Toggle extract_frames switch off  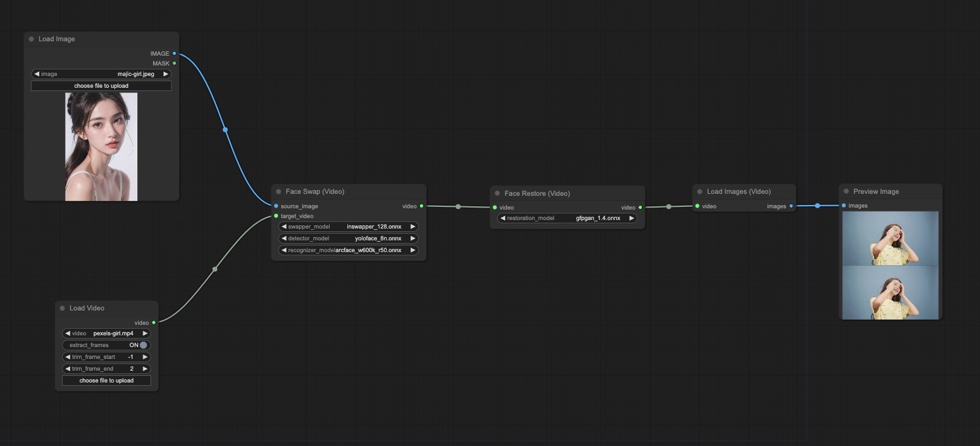pos(143,345)
